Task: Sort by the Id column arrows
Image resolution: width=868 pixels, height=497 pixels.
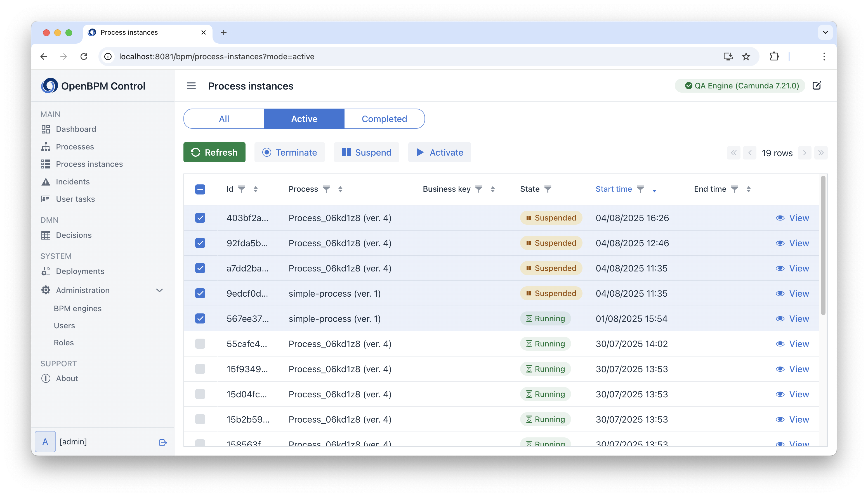Action: click(256, 189)
